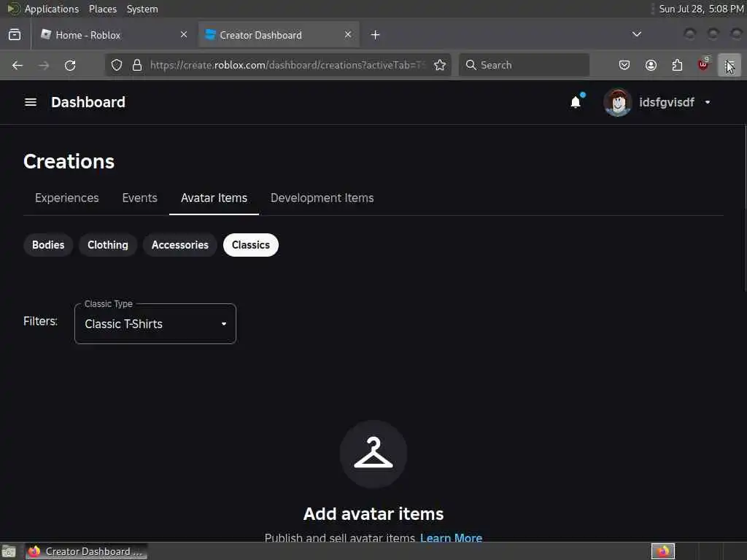
Task: Open the Extensions puzzle icon
Action: pos(677,65)
